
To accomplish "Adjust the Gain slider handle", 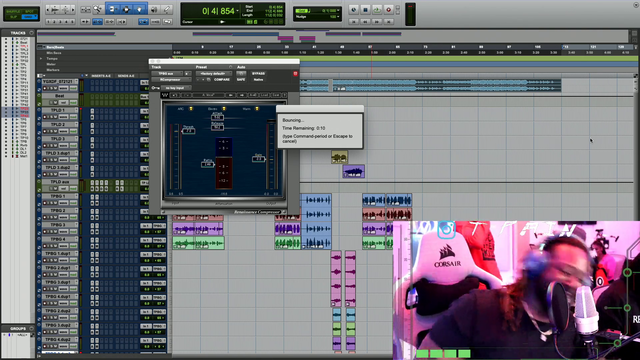I will click(x=258, y=158).
